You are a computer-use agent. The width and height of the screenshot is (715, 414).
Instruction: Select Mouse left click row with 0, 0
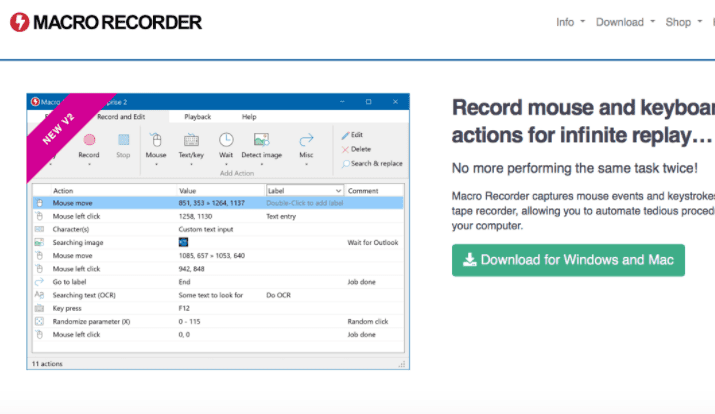click(x=218, y=335)
